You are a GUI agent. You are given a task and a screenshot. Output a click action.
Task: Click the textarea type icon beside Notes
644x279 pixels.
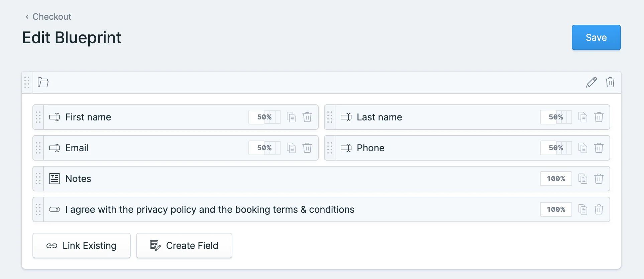(x=54, y=178)
